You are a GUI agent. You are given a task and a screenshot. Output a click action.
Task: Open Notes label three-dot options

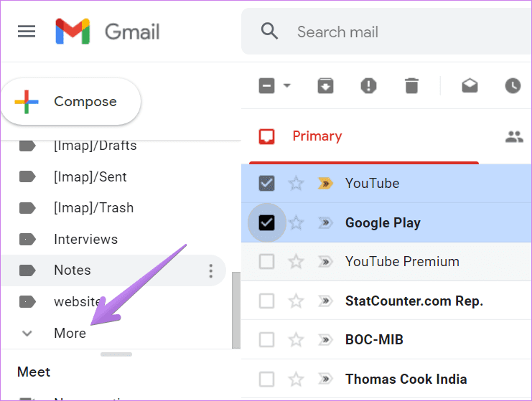point(210,271)
